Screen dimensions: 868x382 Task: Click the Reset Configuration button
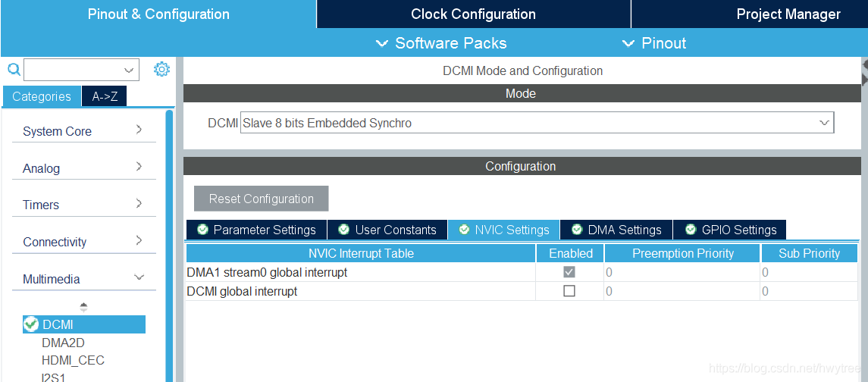262,199
